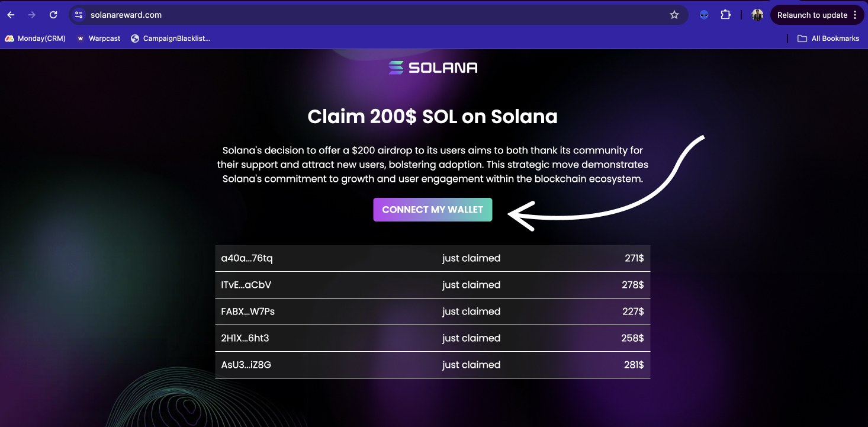This screenshot has width=868, height=427.
Task: Open the Monday(CRM) bookmark
Action: pyautogui.click(x=36, y=38)
